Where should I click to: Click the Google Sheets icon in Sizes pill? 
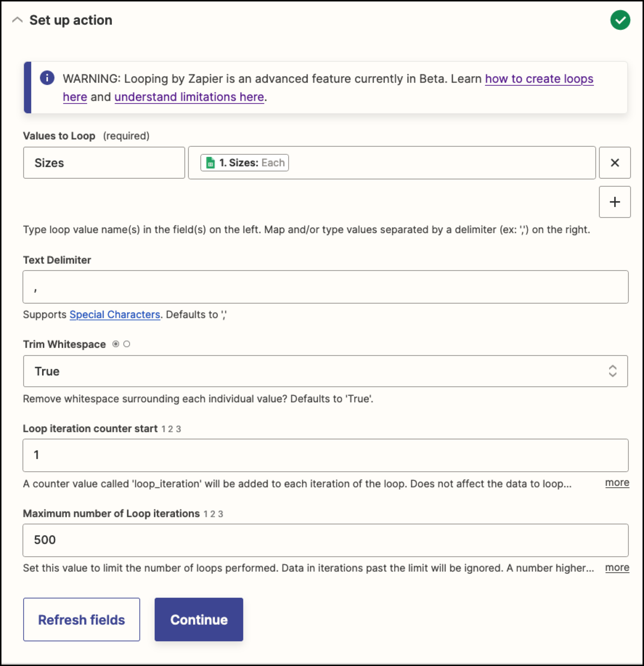click(x=211, y=163)
